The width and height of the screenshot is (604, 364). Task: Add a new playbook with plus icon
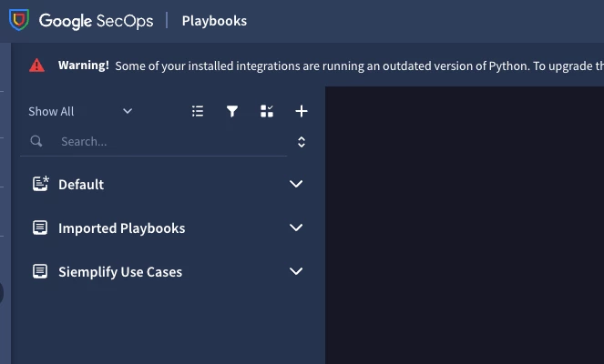(302, 111)
